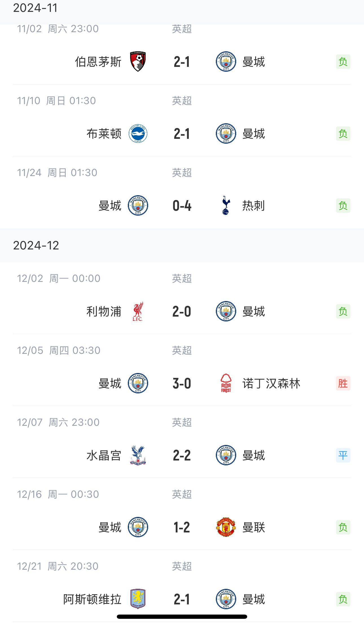364x625 pixels.
Task: Tap Man City crest in 0-4 Tottenham match
Action: tap(138, 205)
